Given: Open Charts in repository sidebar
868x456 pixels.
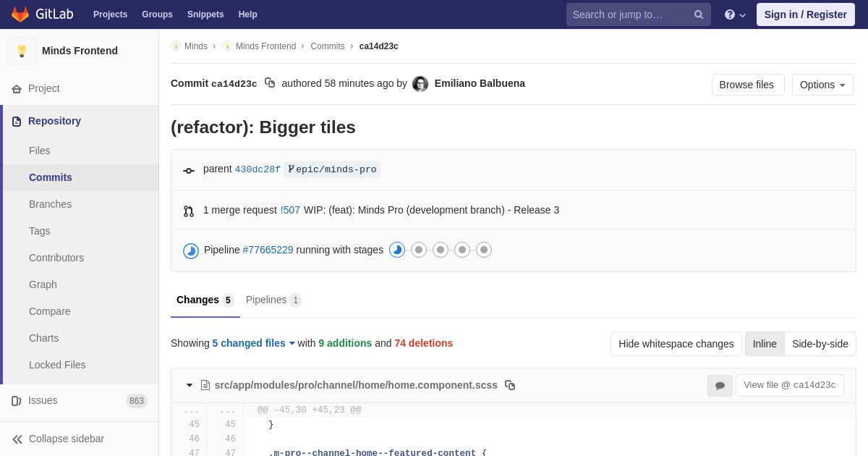Looking at the screenshot, I should [81, 338].
